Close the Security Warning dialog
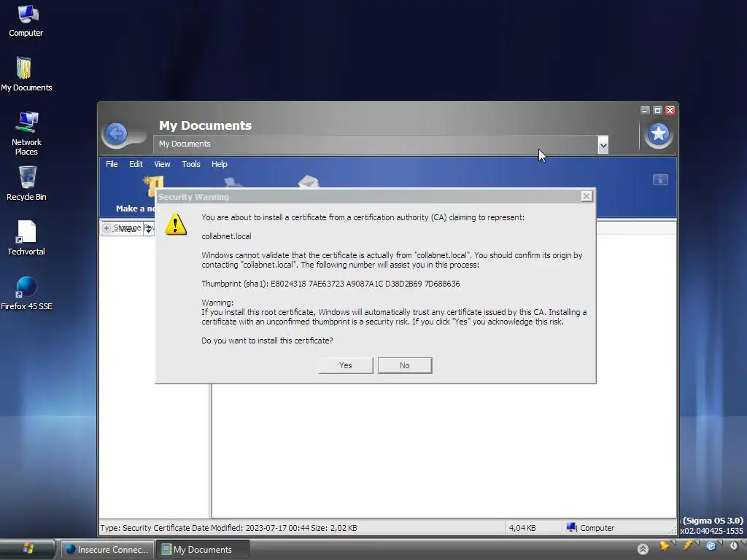The width and height of the screenshot is (747, 560). (587, 196)
